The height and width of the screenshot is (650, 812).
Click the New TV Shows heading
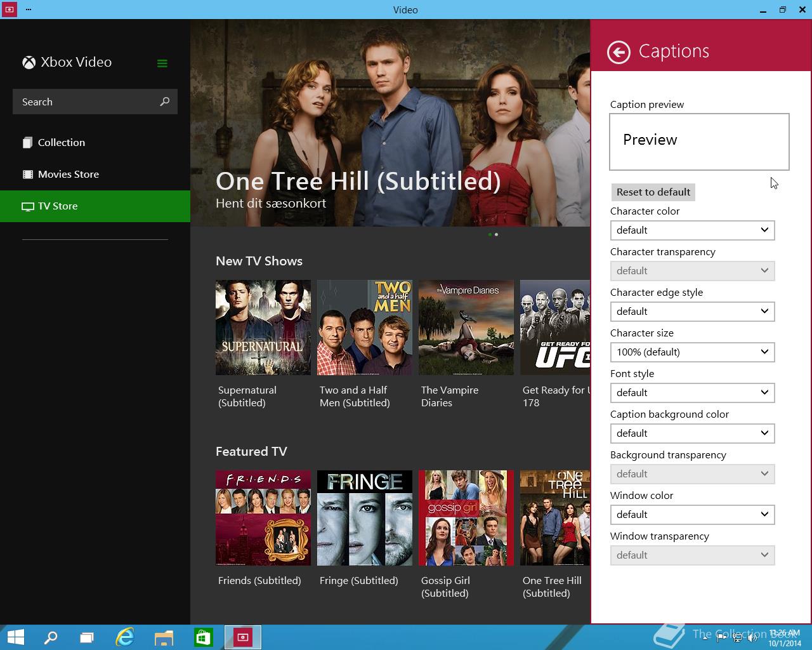pos(259,261)
